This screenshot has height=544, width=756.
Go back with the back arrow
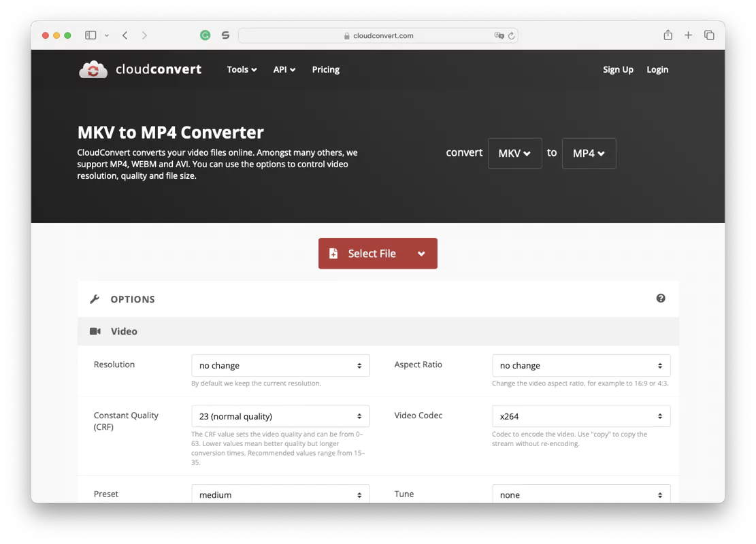(x=125, y=35)
